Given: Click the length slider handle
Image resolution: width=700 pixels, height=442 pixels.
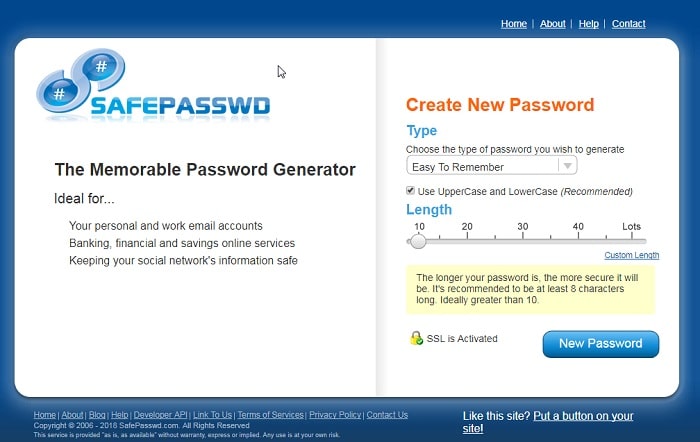Looking at the screenshot, I should coord(418,241).
